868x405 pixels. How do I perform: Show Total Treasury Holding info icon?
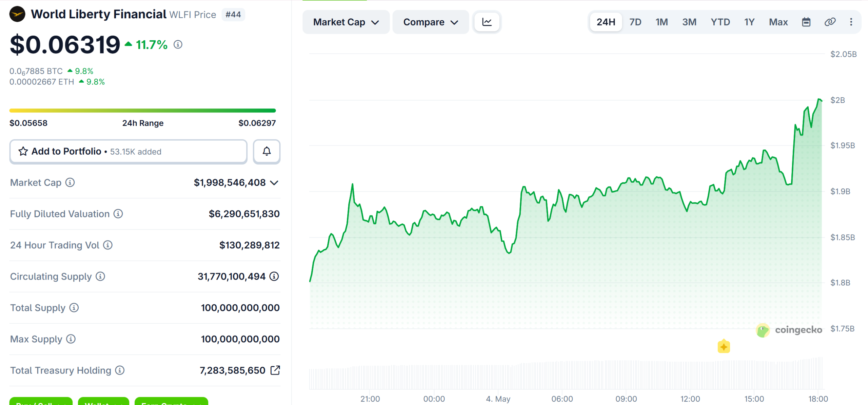(120, 370)
